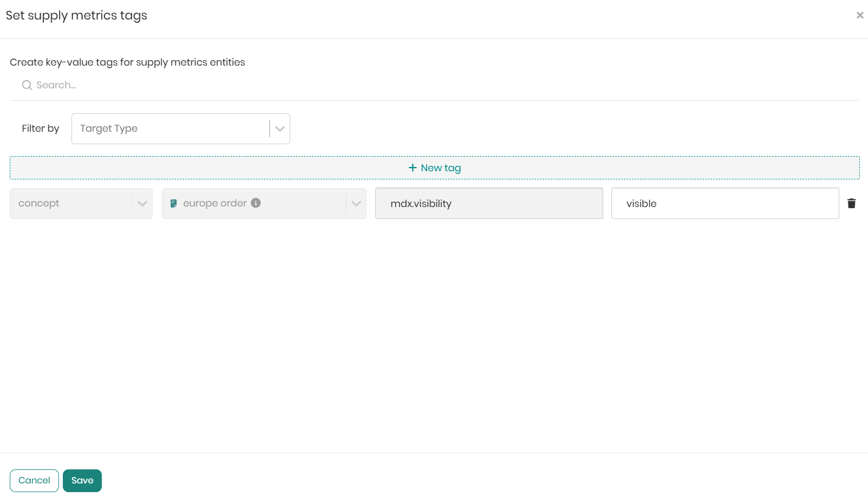The image size is (868, 497).
Task: Click the magnifying glass search icon
Action: click(27, 85)
